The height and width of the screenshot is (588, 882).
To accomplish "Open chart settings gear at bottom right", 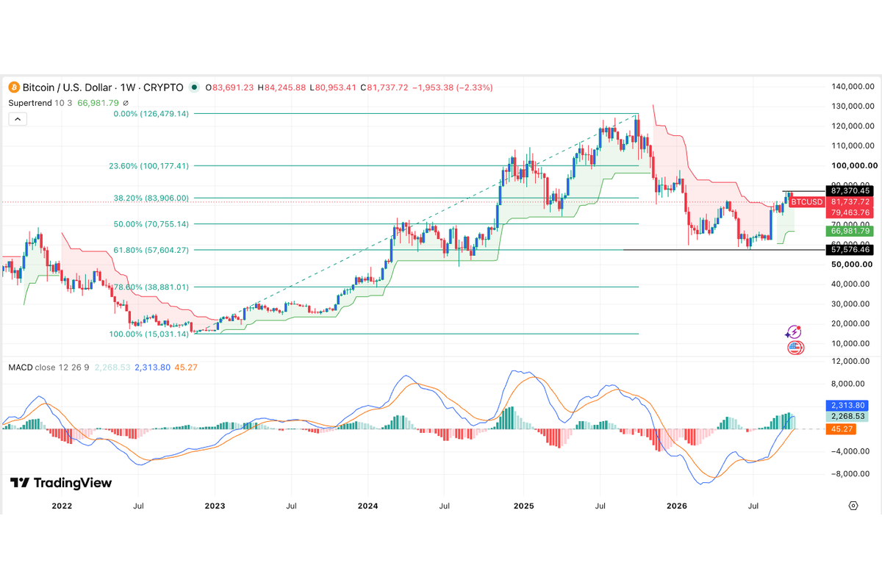I will pyautogui.click(x=853, y=506).
